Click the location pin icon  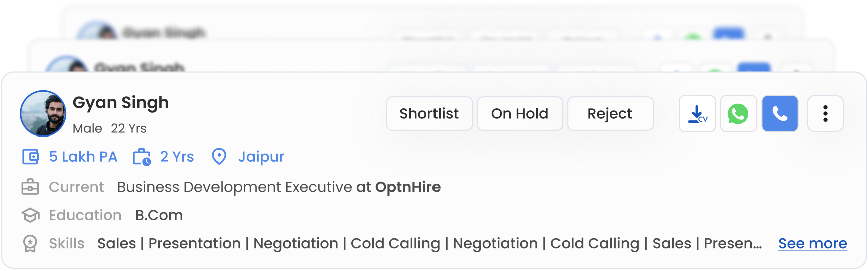(x=219, y=157)
